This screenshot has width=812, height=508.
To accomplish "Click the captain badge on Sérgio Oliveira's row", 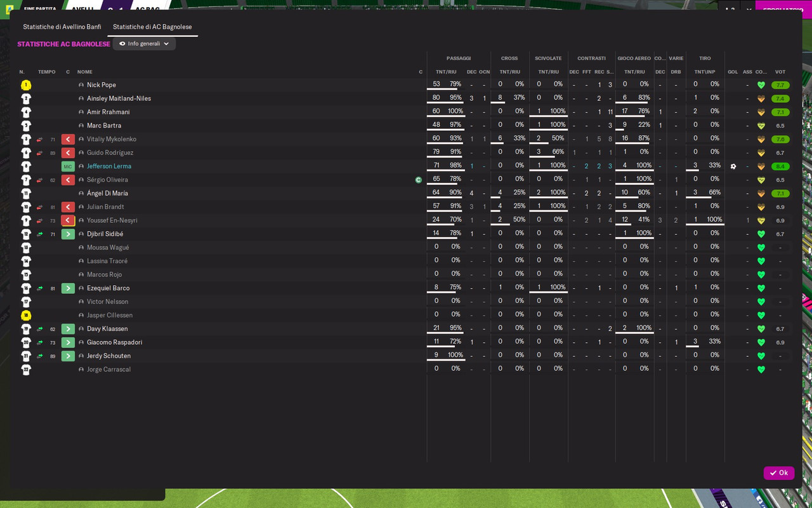I will coord(419,180).
